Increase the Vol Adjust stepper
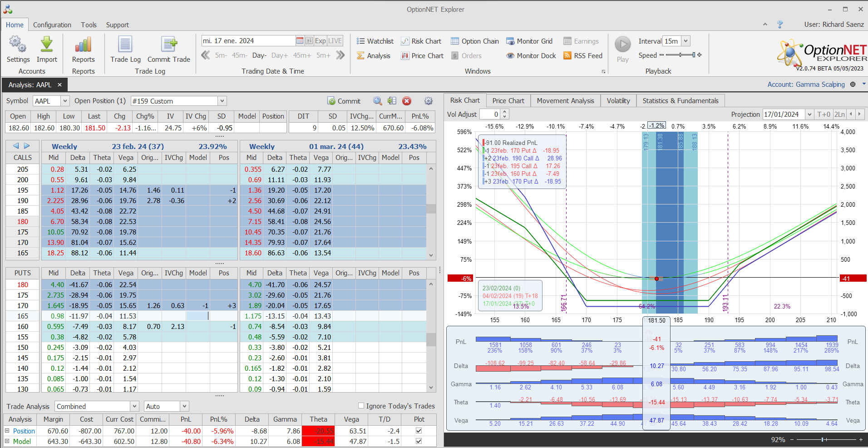The image size is (868, 448). tap(505, 112)
